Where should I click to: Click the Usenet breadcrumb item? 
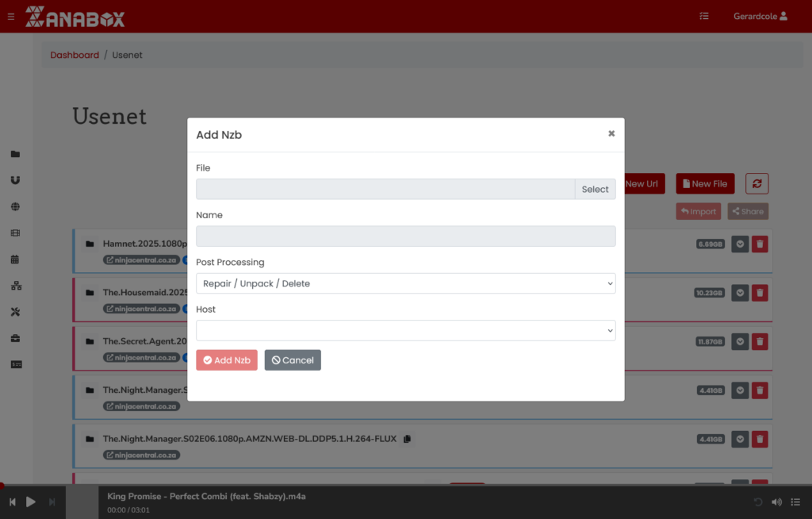tap(128, 55)
